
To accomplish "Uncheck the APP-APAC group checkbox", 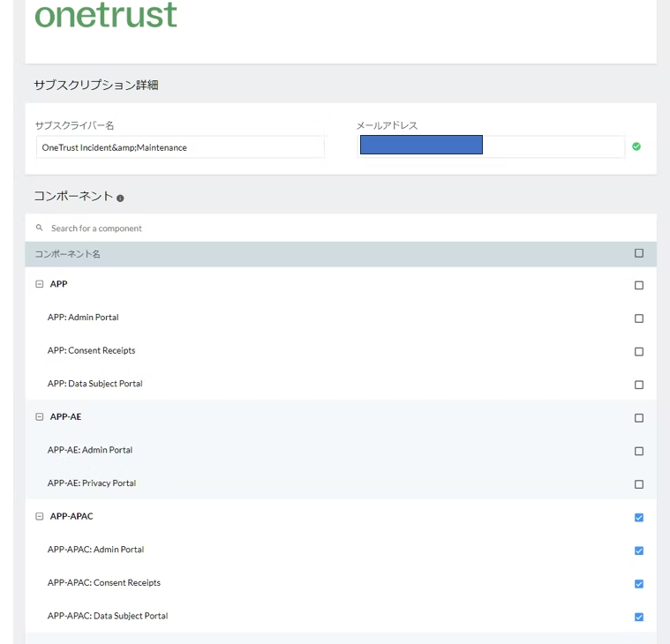I will pyautogui.click(x=639, y=518).
